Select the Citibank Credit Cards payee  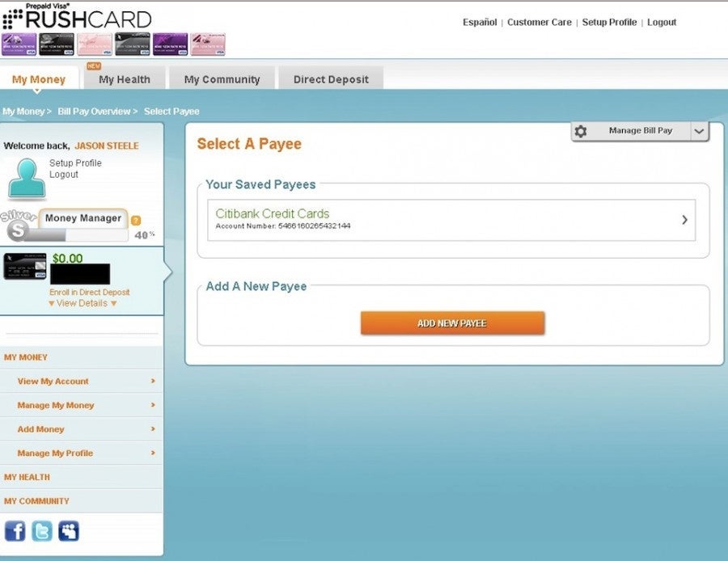click(451, 220)
